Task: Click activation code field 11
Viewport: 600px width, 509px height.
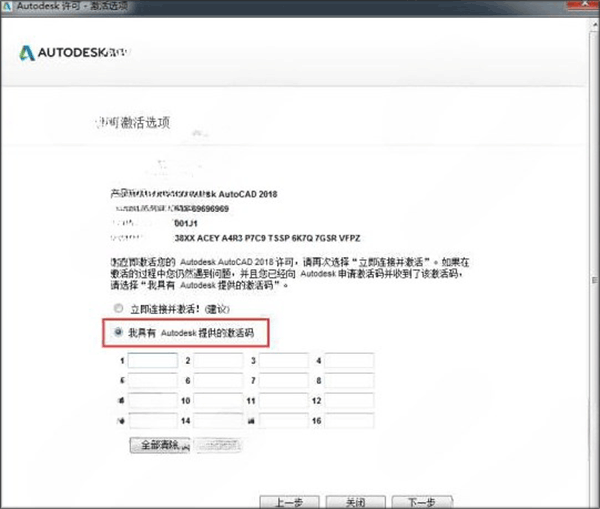Action: [284, 400]
